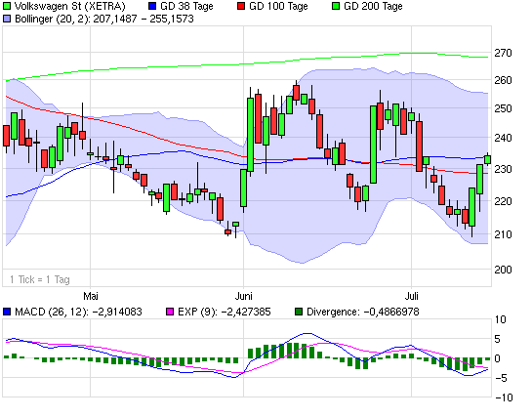Click the magenta EXP (9) swatch
532x418 pixels.
point(170,312)
